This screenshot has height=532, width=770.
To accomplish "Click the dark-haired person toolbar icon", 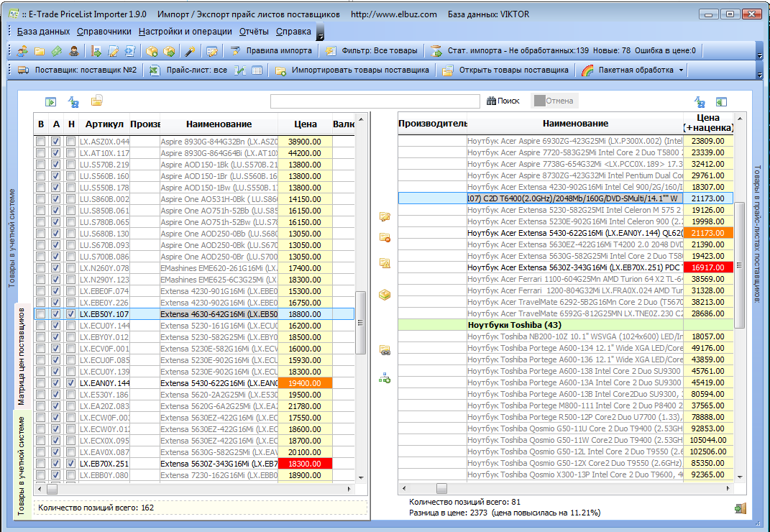I will 73,50.
